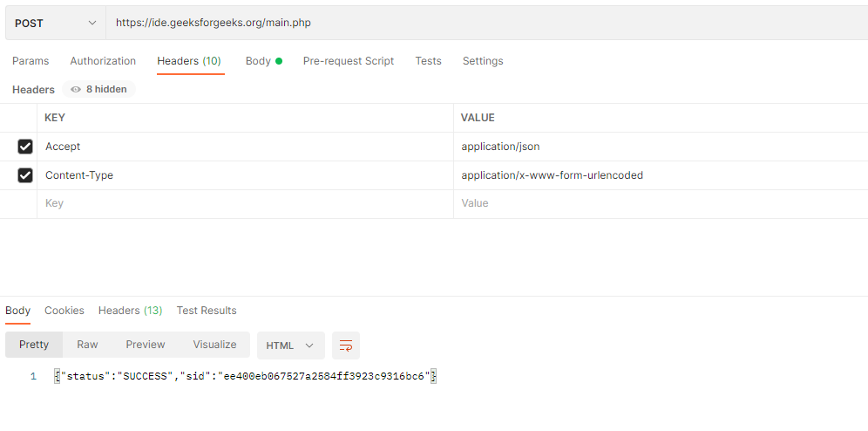Select the Headers (10) request tab

(x=189, y=61)
